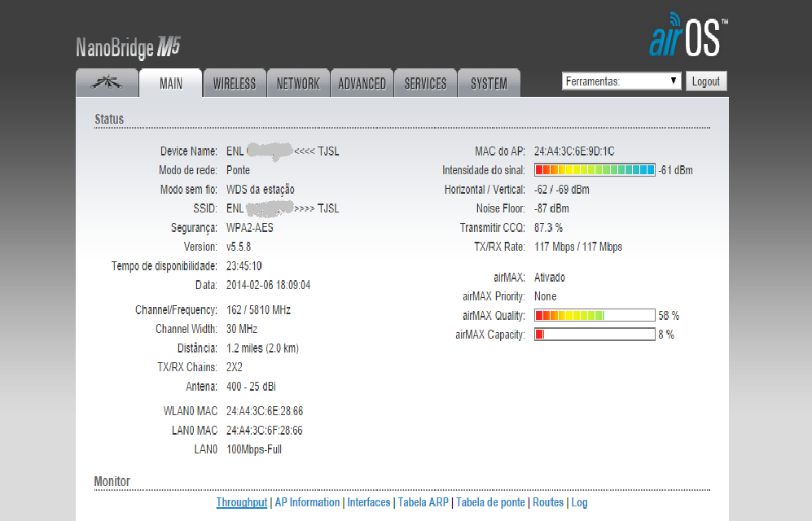
Task: Select Transmitir CCQ value 87.3 %
Action: pyautogui.click(x=548, y=228)
